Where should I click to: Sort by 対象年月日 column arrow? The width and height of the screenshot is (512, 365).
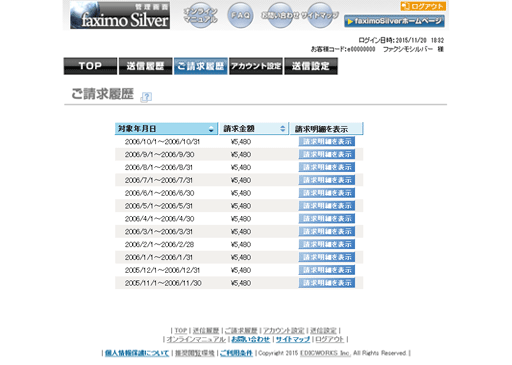pos(211,129)
